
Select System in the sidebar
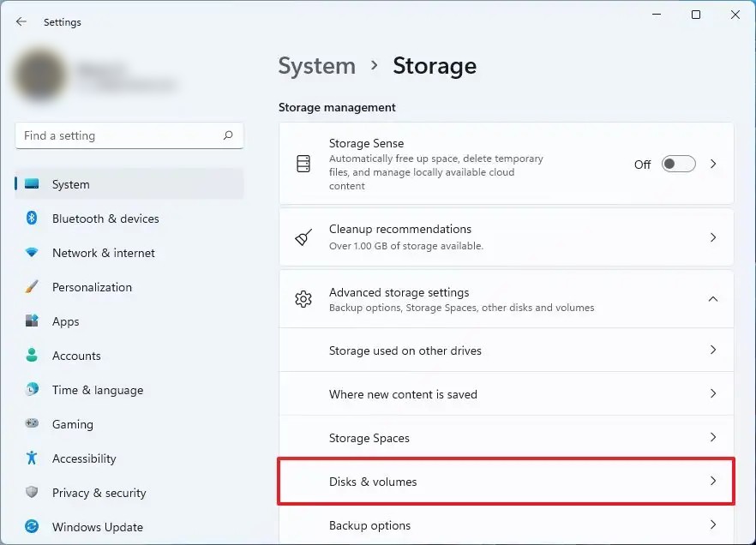129,183
